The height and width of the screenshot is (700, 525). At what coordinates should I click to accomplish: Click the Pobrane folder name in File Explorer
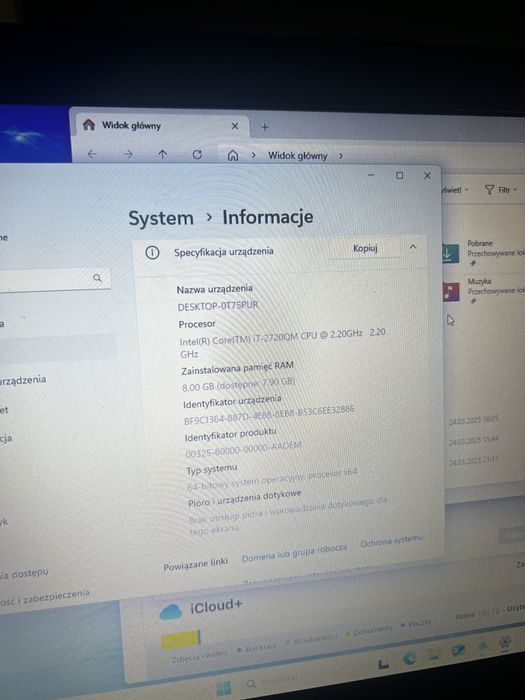(479, 243)
